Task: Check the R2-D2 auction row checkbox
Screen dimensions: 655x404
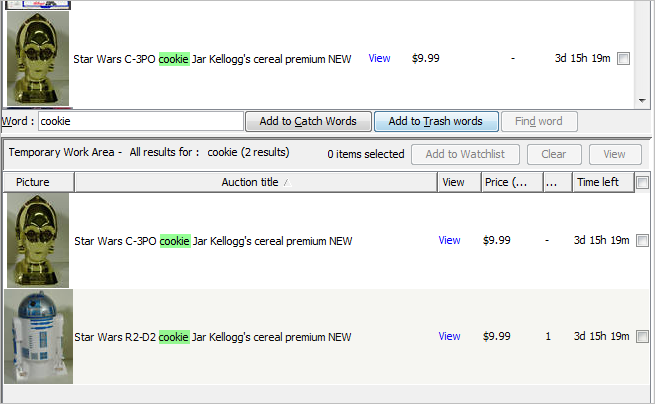Action: click(x=642, y=336)
